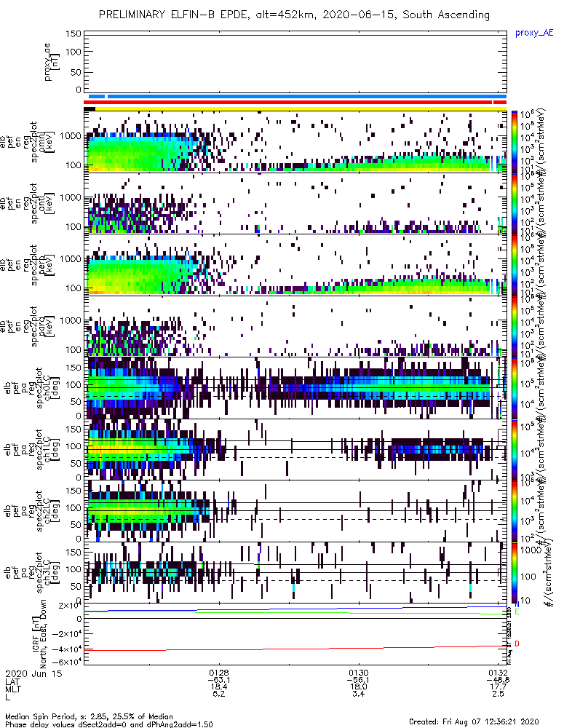The width and height of the screenshot is (564, 728).
Task: Click the perp energy spectrogram panel
Action: [295, 265]
